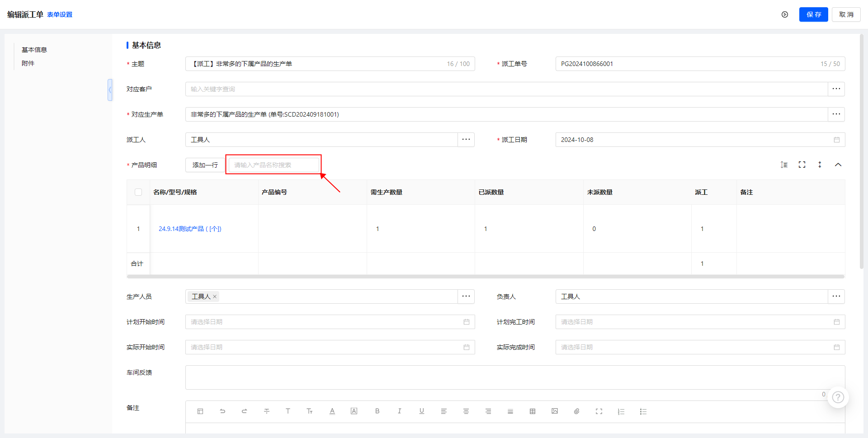
Task: Click the subject (主题) input field
Action: tap(330, 64)
